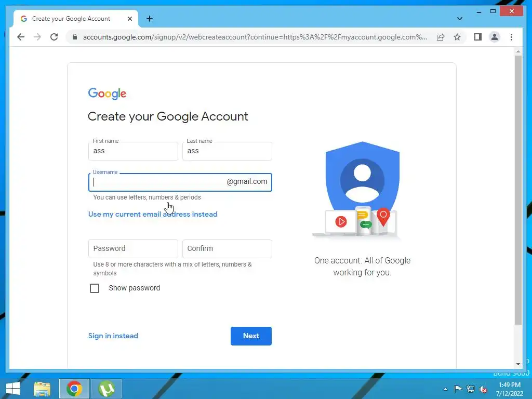The width and height of the screenshot is (532, 399).
Task: Click the blue Next button
Action: [251, 336]
